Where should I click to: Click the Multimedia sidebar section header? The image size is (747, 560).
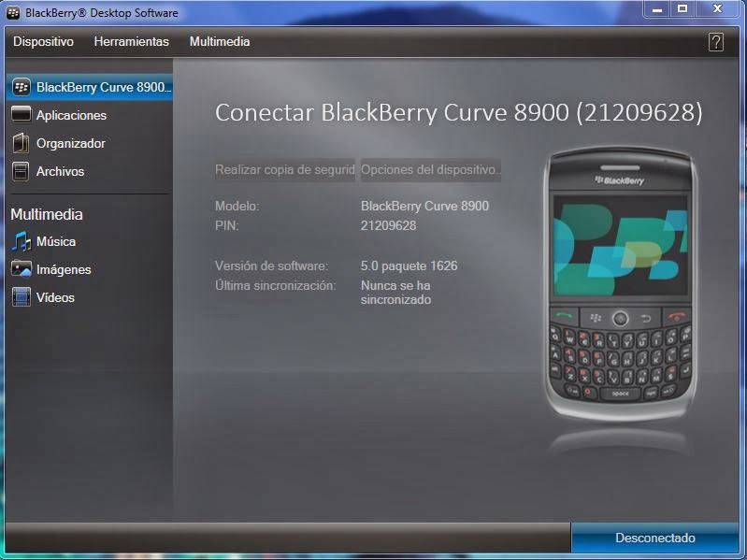tap(47, 214)
